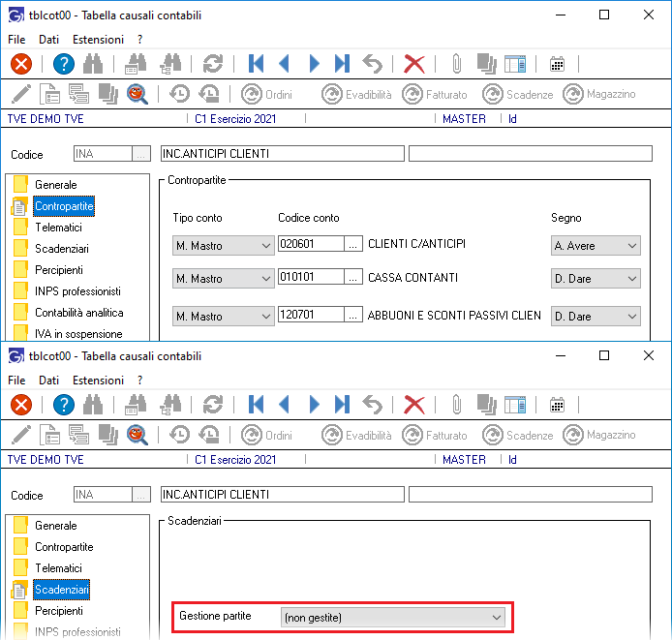
Task: Open Tipo conto dropdown for account 020601
Action: (224, 246)
